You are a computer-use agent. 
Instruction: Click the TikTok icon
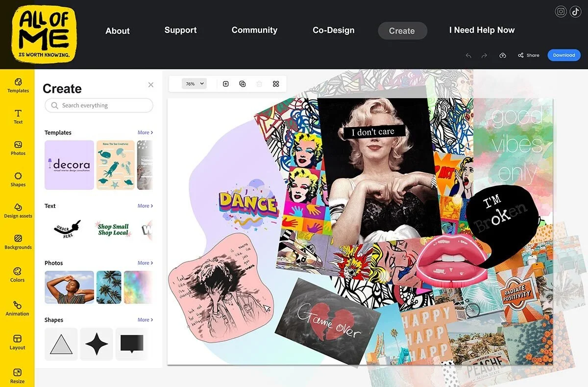coord(575,12)
